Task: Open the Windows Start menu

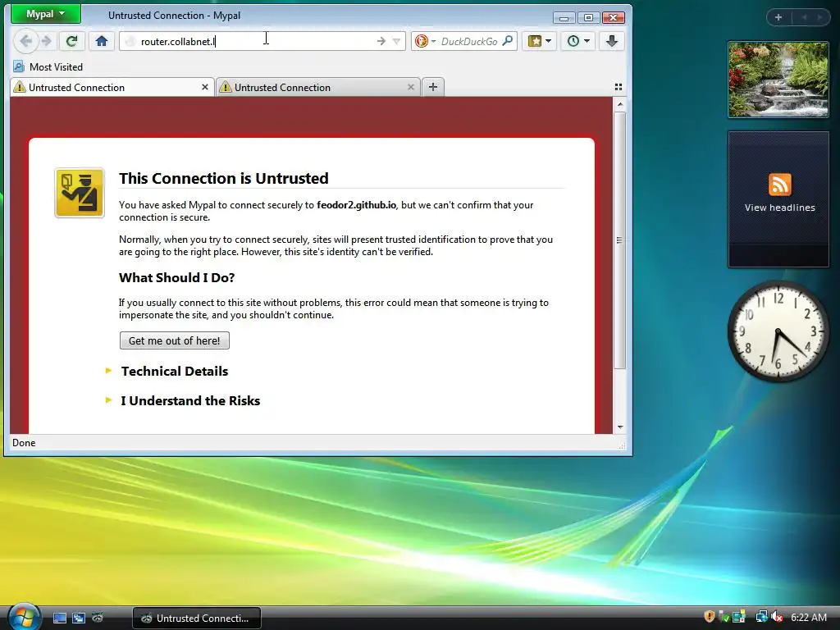Action: click(23, 617)
